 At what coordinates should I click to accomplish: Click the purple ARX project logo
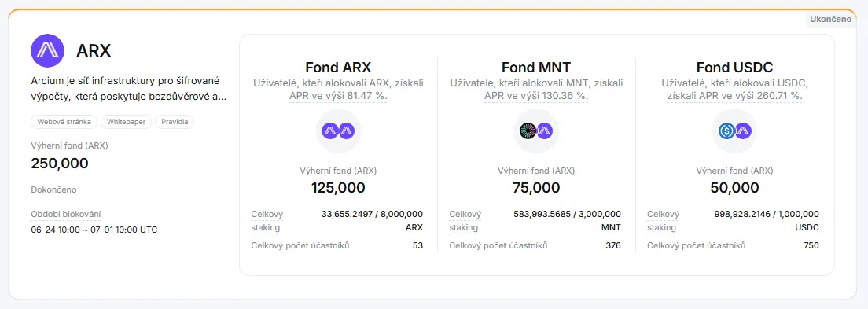[x=48, y=50]
